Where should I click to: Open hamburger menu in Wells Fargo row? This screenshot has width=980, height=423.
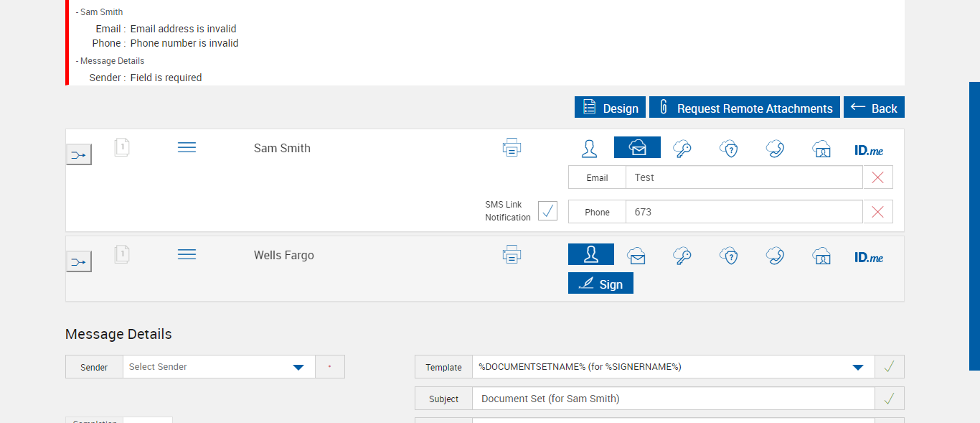click(187, 254)
